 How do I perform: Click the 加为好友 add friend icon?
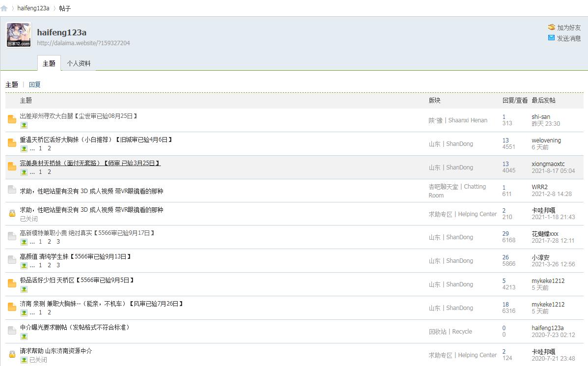552,28
